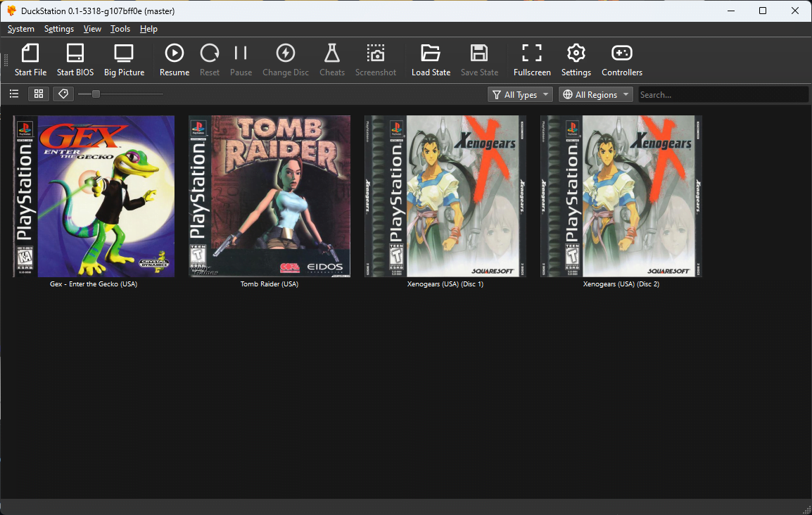Toggle the show titles tag button
Image resolution: width=812 pixels, height=515 pixels.
[x=63, y=94]
